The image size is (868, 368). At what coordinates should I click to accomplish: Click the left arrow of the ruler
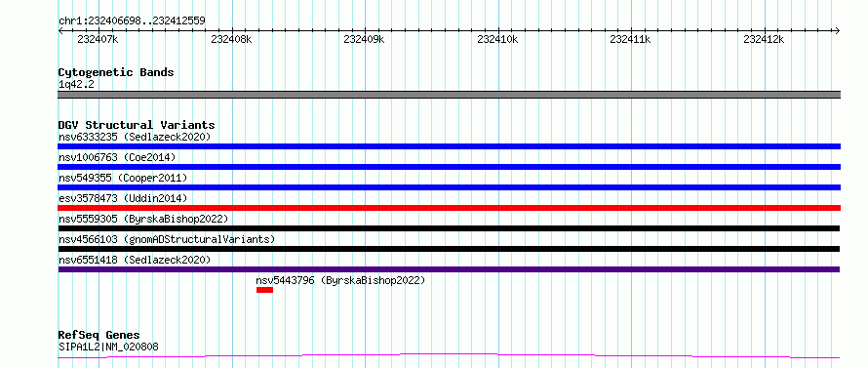60,30
